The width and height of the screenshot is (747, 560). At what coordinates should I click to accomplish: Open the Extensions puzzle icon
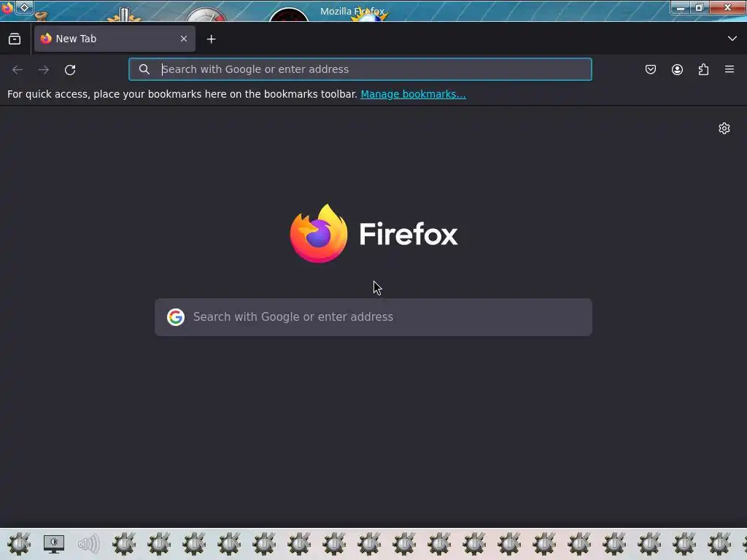[x=703, y=69]
